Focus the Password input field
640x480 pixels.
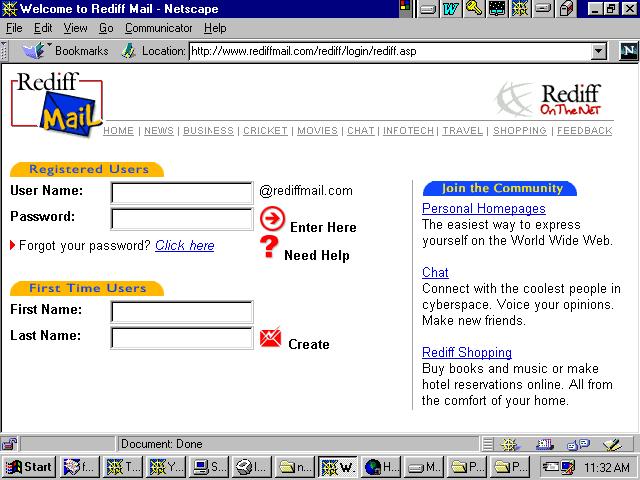click(182, 219)
